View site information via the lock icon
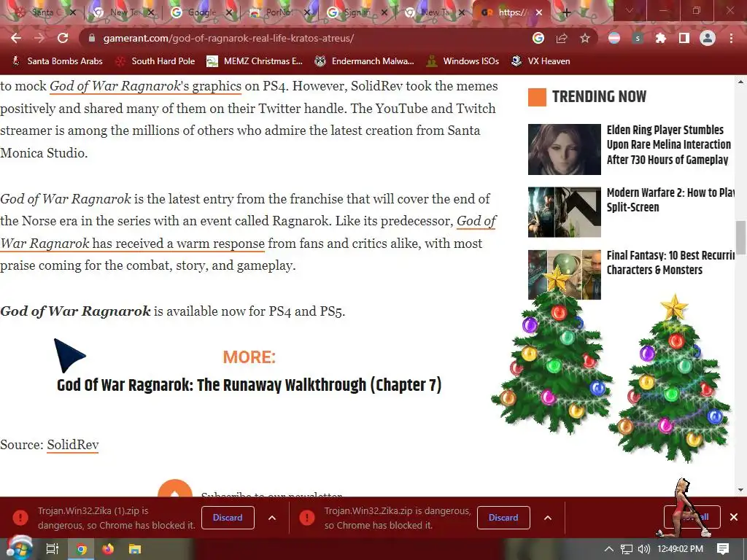Viewport: 747px width, 560px height. coord(92,38)
